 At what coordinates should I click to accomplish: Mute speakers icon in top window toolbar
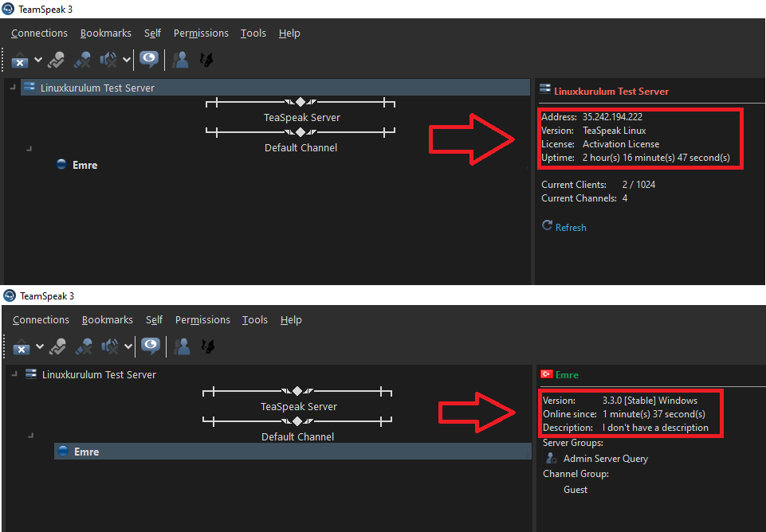coord(108,60)
